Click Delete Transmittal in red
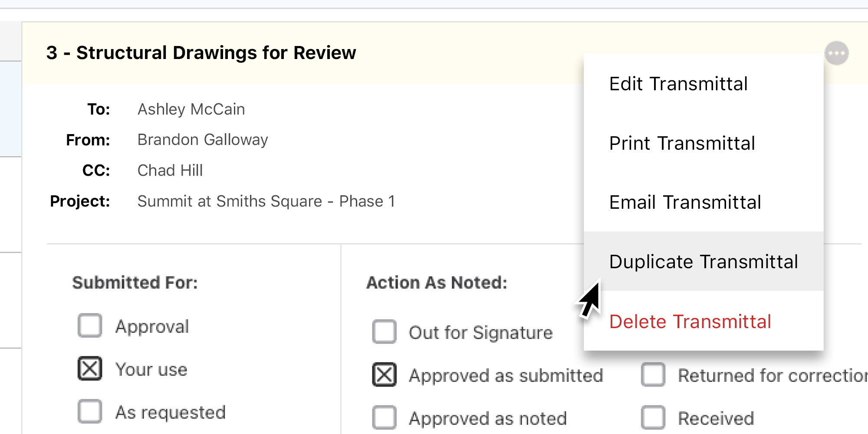Screen dimensions: 868x434 pos(690,322)
